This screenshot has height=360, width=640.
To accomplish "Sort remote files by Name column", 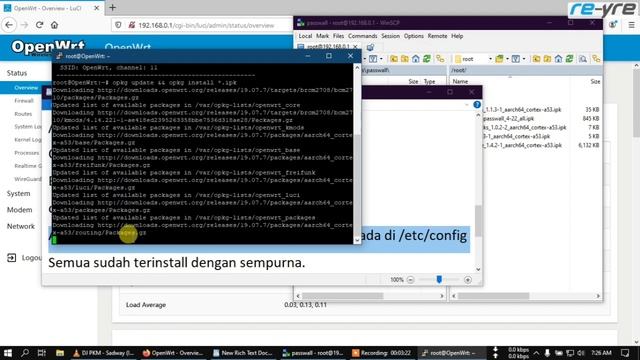I will tap(460, 82).
